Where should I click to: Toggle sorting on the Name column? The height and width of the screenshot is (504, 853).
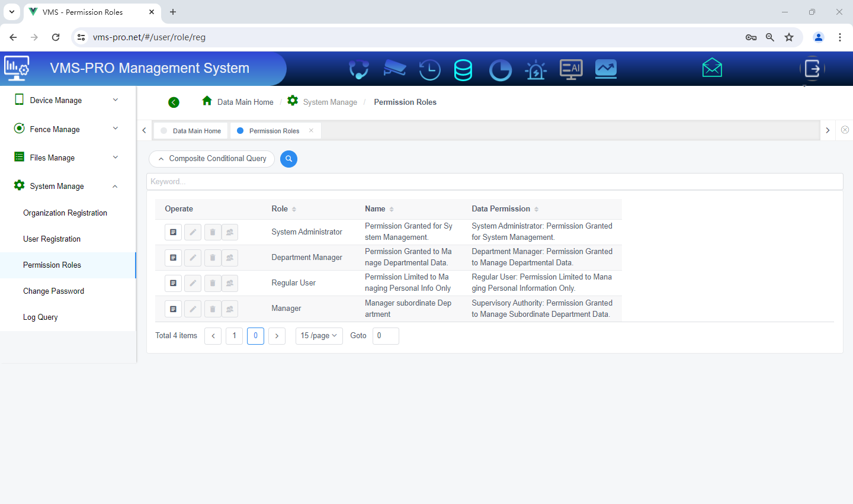click(x=392, y=208)
